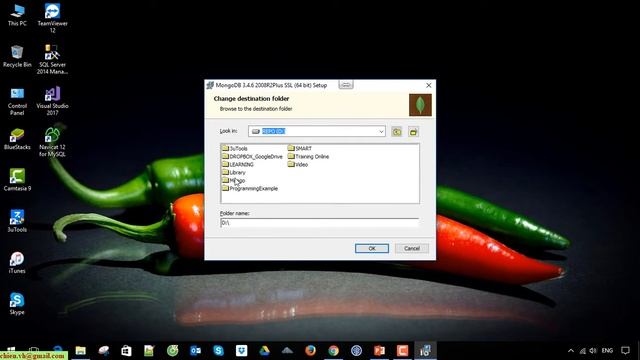Select the Training Online folder
The image size is (640, 360).
(x=308, y=156)
